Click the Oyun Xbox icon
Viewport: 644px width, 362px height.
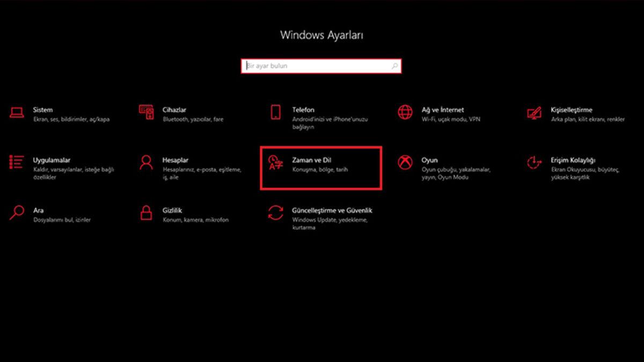click(x=405, y=162)
